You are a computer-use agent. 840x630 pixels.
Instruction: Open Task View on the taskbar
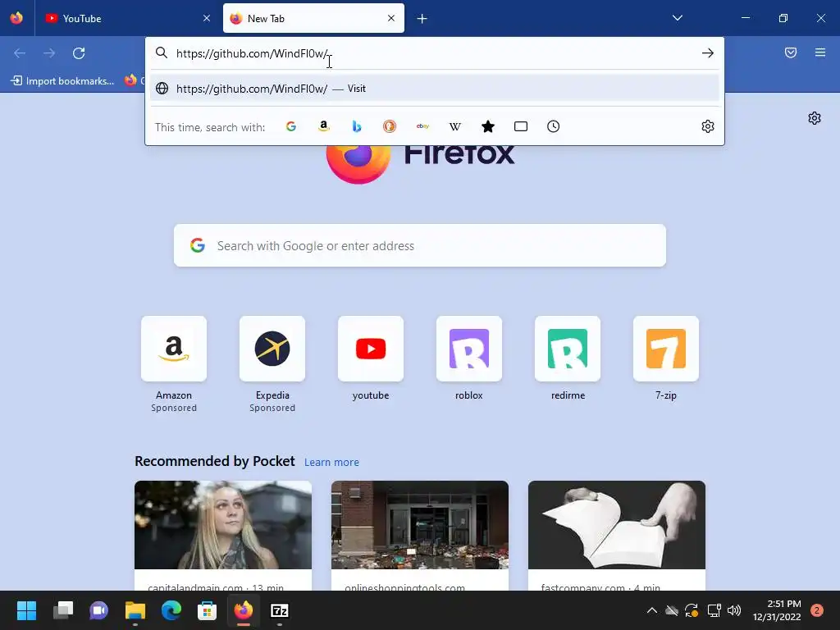[x=62, y=610]
